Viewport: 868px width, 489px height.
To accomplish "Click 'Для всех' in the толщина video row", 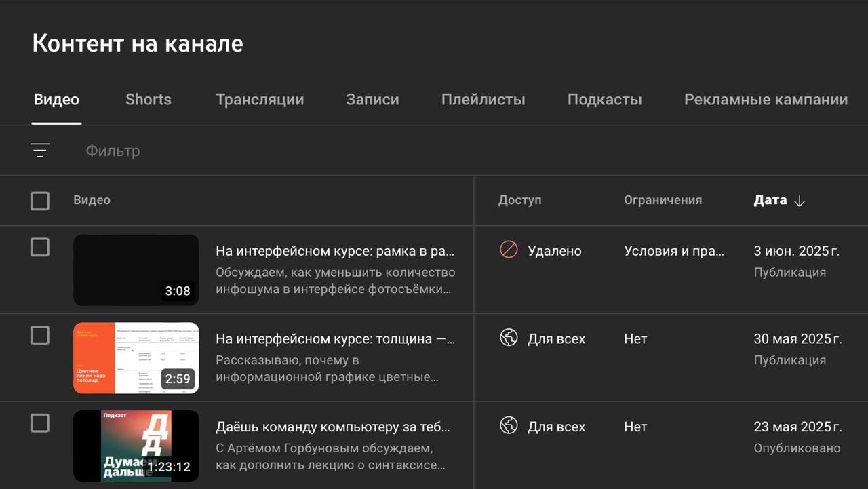I will (x=557, y=338).
